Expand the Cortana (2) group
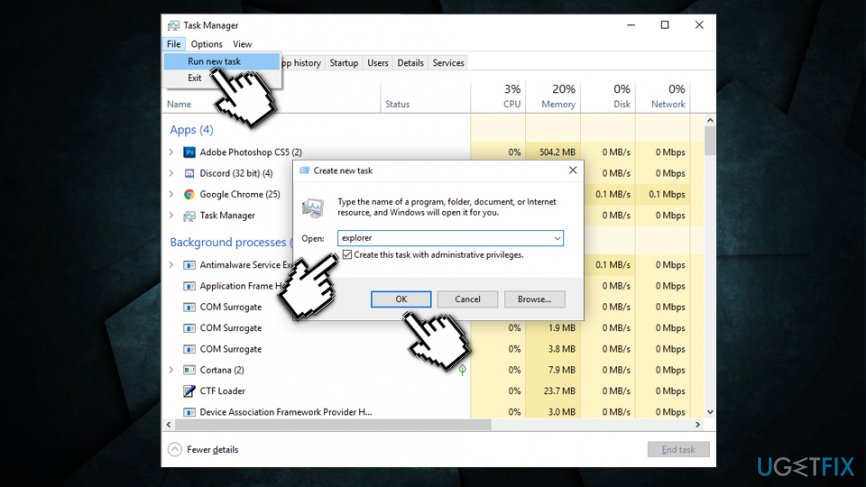The image size is (866, 487). click(171, 370)
